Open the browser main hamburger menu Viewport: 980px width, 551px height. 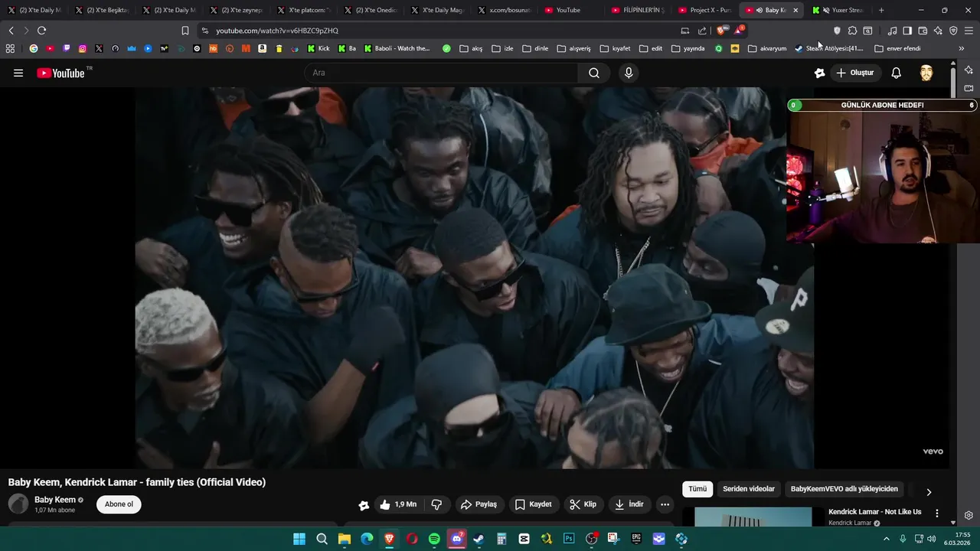tap(969, 31)
